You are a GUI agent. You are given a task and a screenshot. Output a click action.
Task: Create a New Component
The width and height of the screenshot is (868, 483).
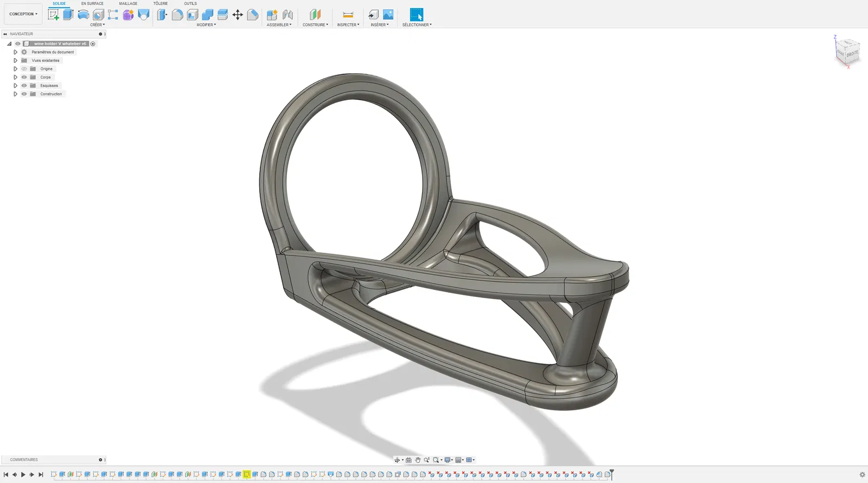272,15
